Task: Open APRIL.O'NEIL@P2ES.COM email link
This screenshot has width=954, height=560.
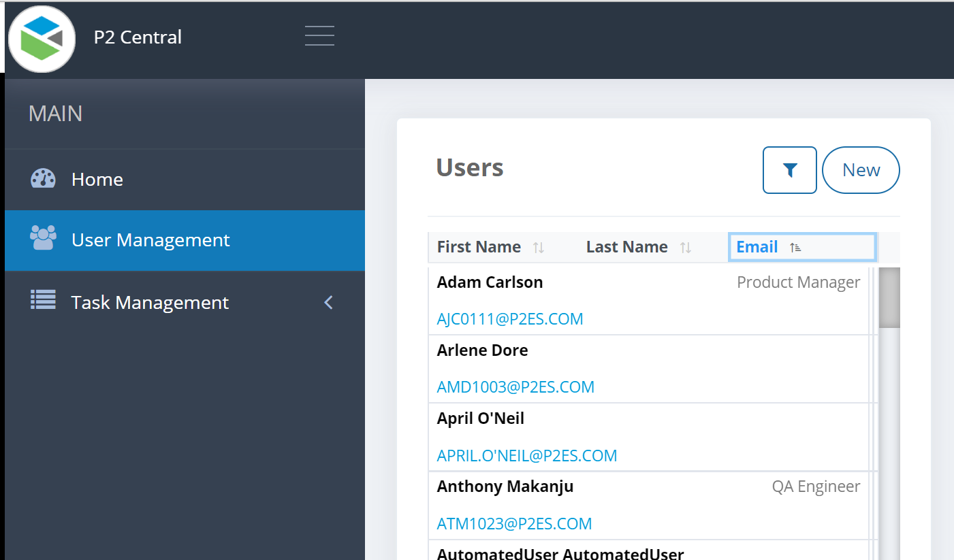Action: click(527, 456)
